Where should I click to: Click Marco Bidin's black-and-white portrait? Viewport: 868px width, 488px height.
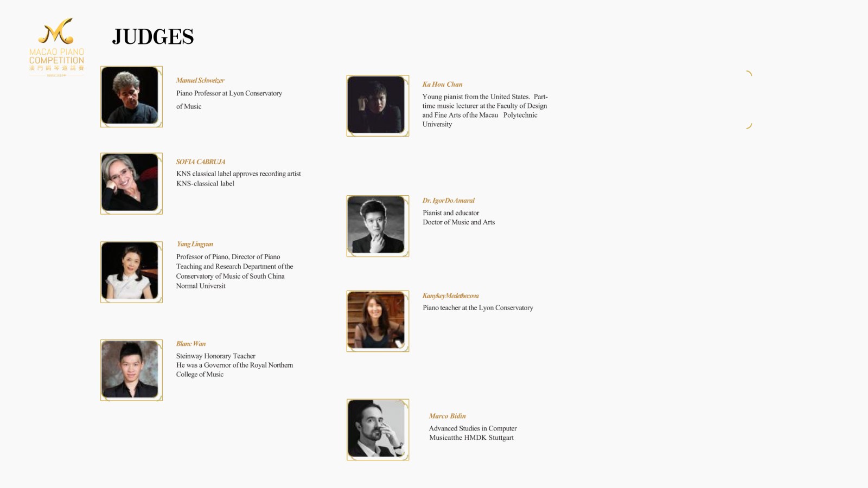[x=378, y=429]
